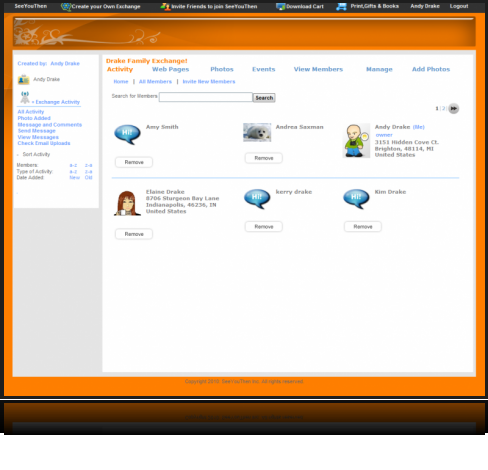Open the Photos tab
This screenshot has height=470, width=488.
click(x=222, y=69)
